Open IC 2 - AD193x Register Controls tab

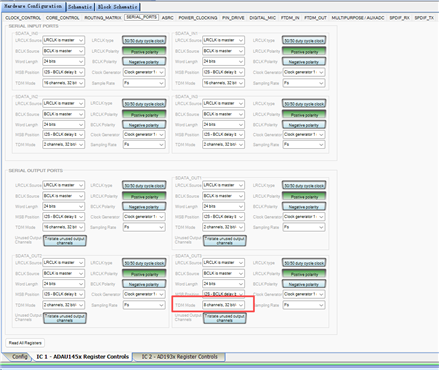pyautogui.click(x=179, y=357)
